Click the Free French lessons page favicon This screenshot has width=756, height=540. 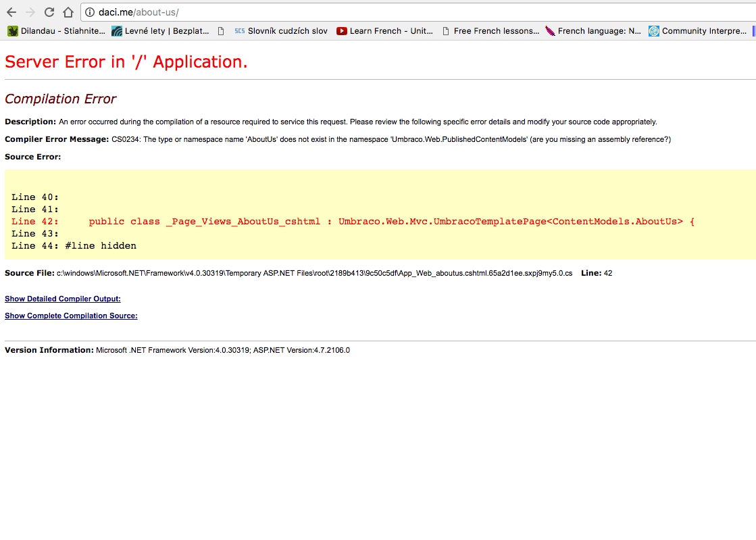pos(446,31)
